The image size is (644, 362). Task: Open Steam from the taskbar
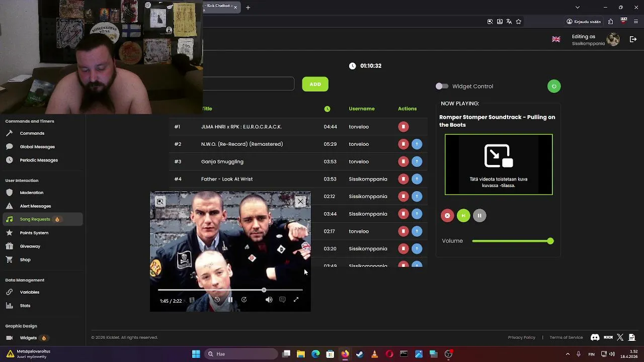coord(360,354)
